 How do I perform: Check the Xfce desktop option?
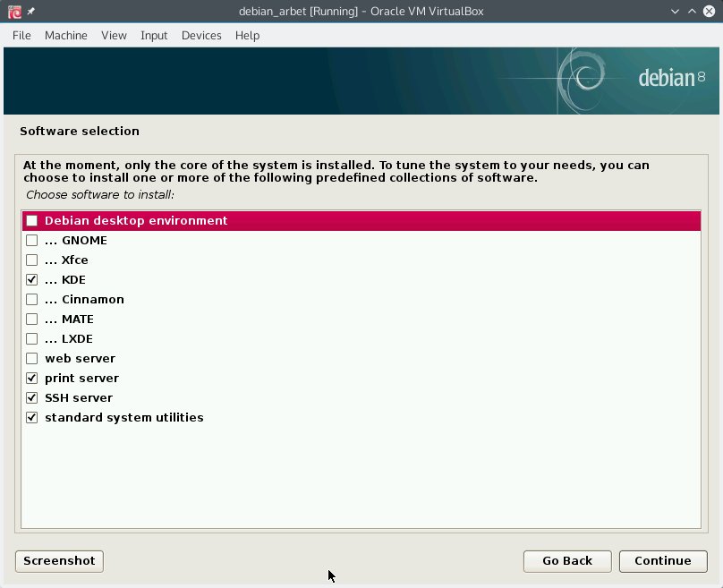(32, 260)
